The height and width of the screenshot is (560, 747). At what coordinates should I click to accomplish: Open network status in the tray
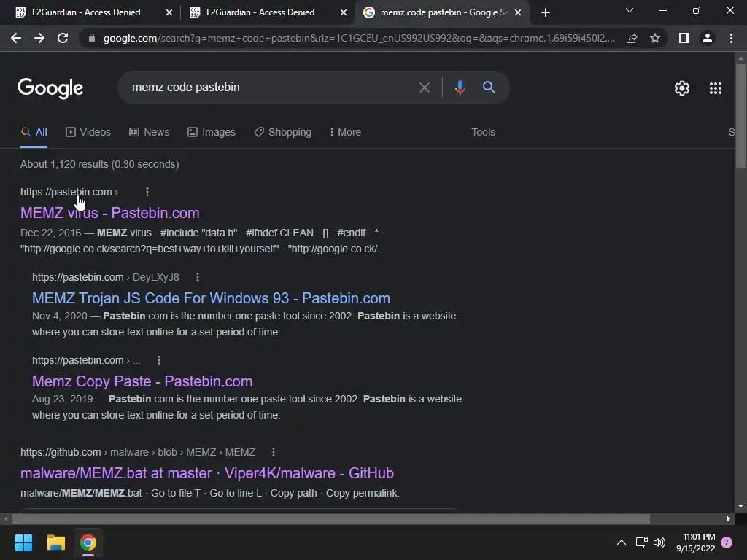coord(641,542)
